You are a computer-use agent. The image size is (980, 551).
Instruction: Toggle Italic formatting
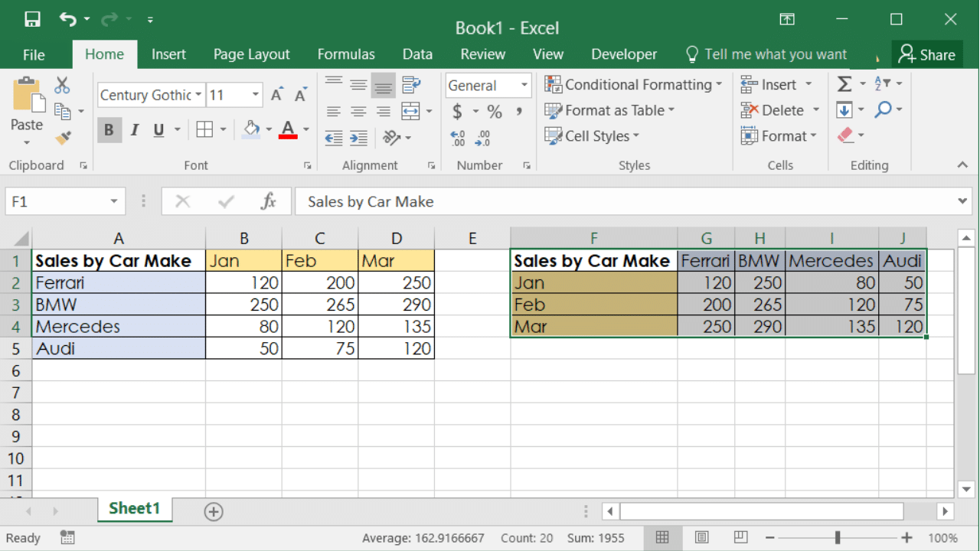[134, 130]
